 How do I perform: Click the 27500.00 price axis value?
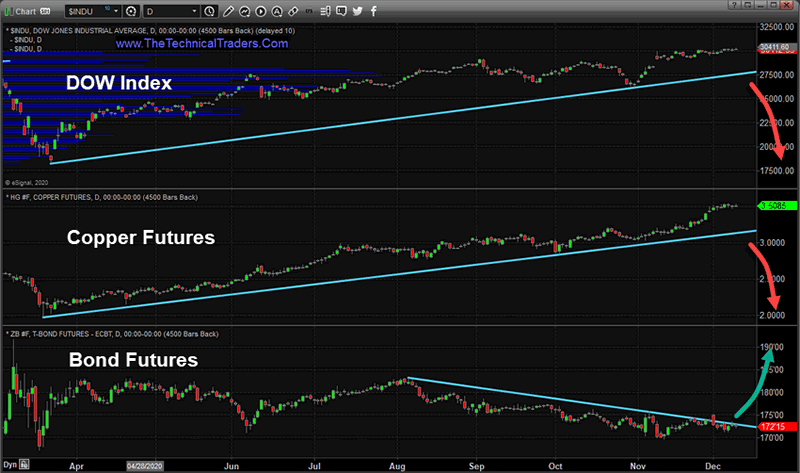(777, 74)
